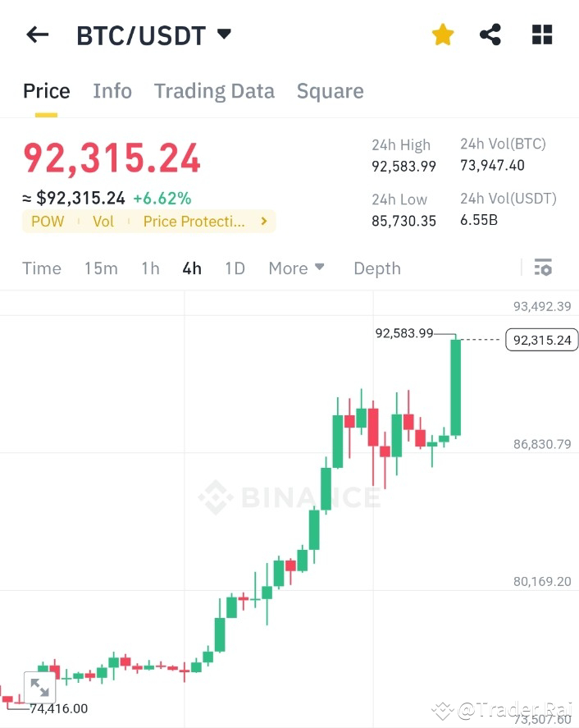Enable the 1D candle interval

[x=235, y=268]
